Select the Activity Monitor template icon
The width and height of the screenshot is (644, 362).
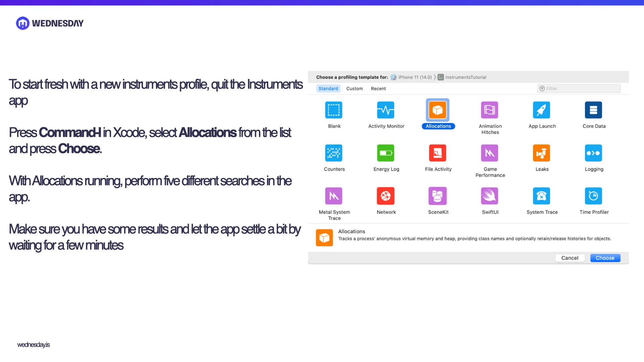(386, 110)
